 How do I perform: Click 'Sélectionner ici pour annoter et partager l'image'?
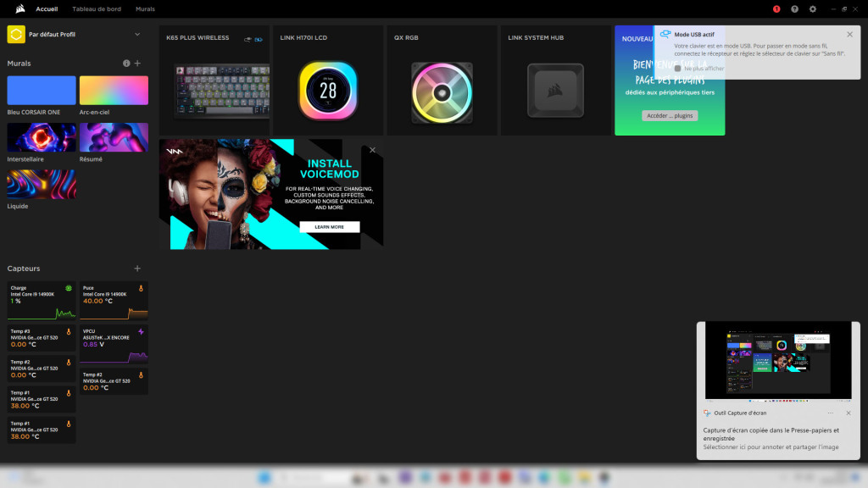click(771, 447)
